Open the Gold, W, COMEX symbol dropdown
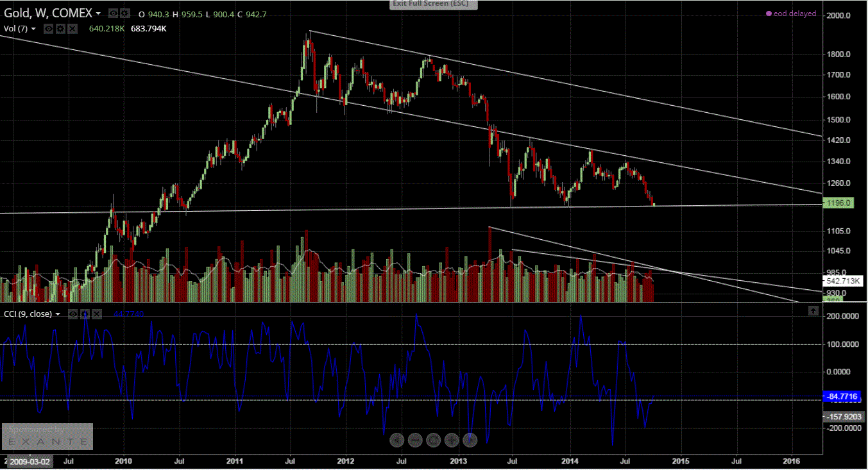 [x=98, y=13]
